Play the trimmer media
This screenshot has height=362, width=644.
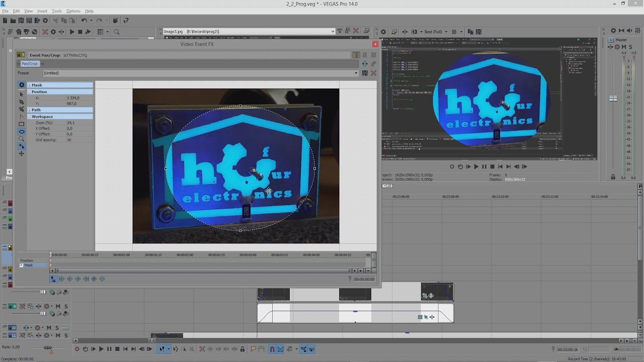point(72,32)
